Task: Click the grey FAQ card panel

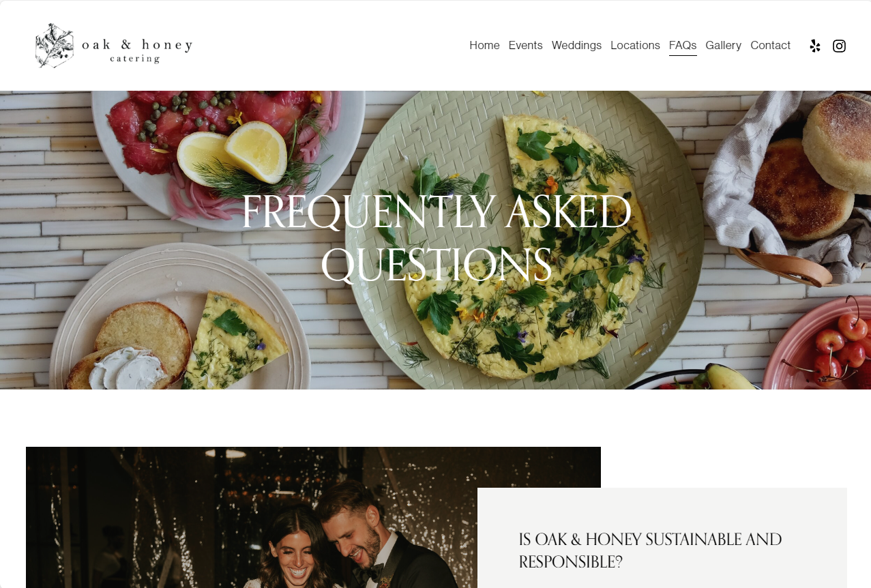Action: [662, 538]
